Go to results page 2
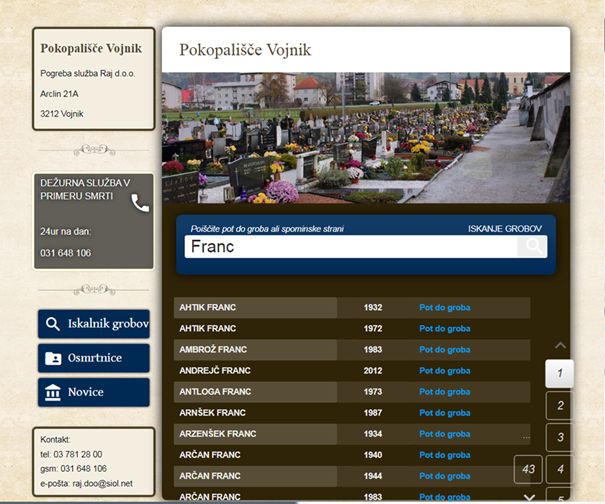The width and height of the screenshot is (605, 504). 560,405
